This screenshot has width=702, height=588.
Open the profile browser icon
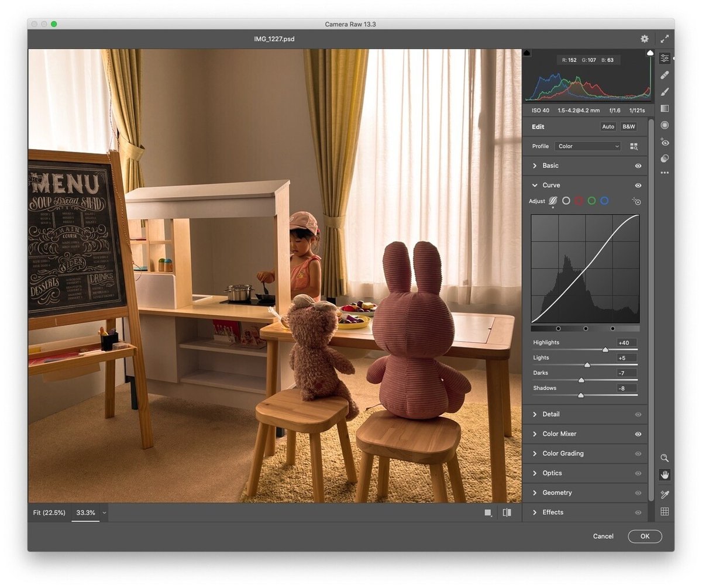pyautogui.click(x=634, y=146)
